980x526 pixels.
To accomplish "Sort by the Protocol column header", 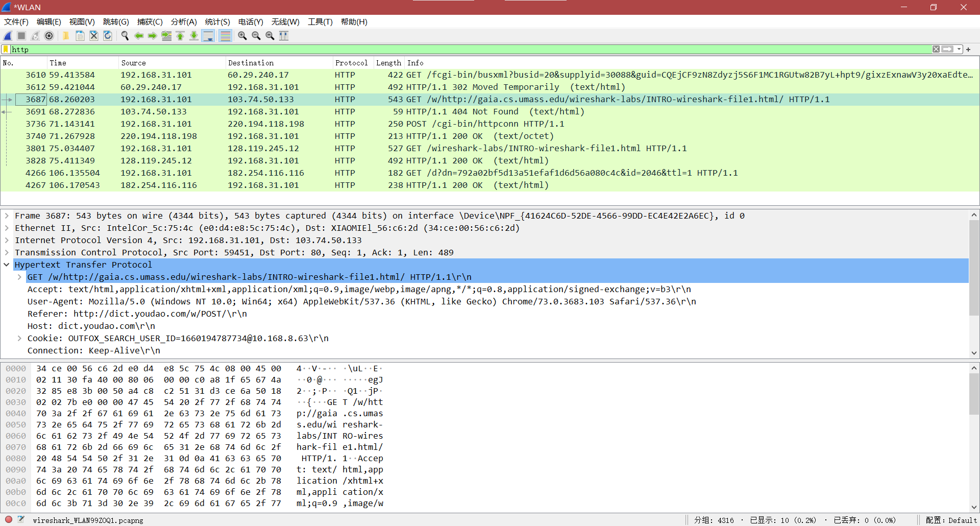I will point(353,63).
